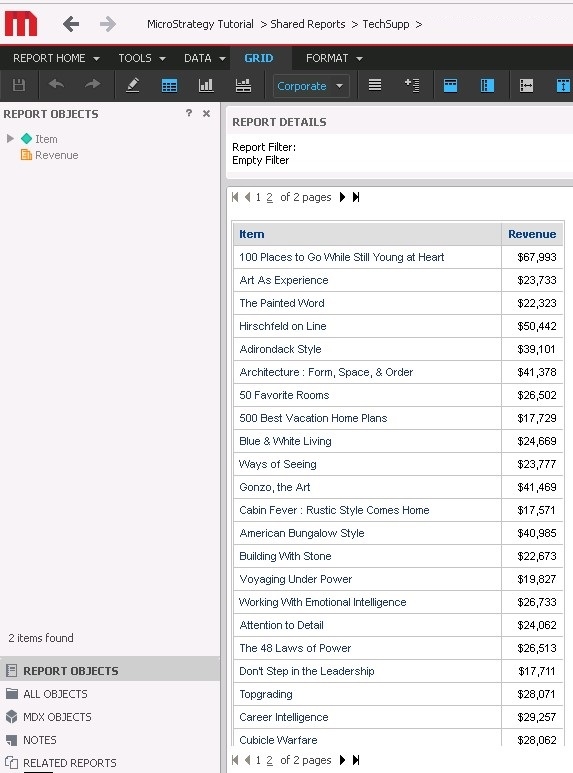
Task: Close the Report Objects panel
Action: pyautogui.click(x=207, y=113)
